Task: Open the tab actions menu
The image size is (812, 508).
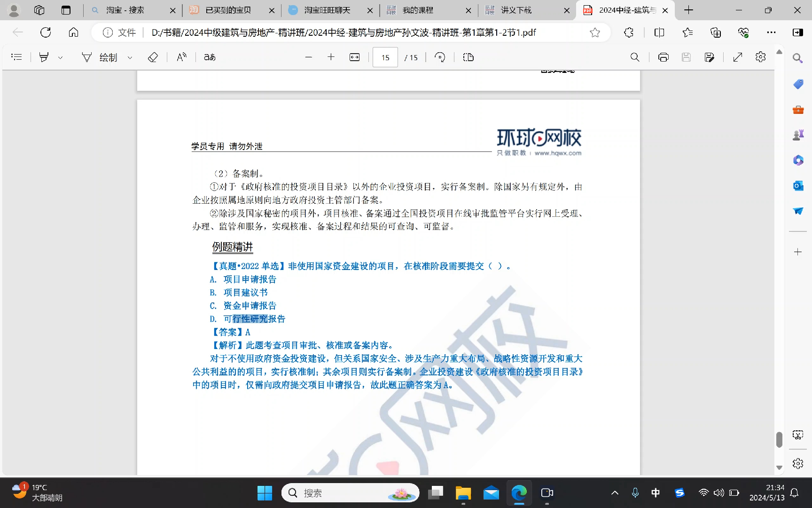Action: point(66,10)
